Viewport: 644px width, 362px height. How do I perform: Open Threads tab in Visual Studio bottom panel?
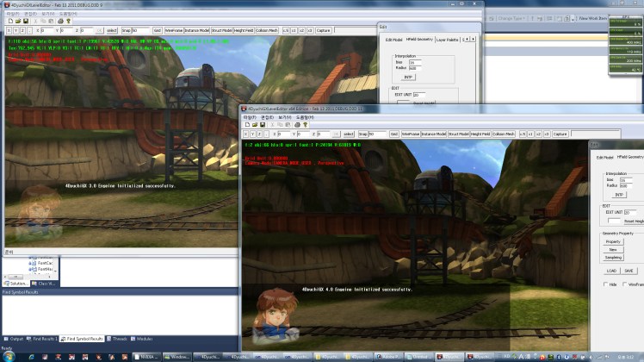tap(116, 339)
